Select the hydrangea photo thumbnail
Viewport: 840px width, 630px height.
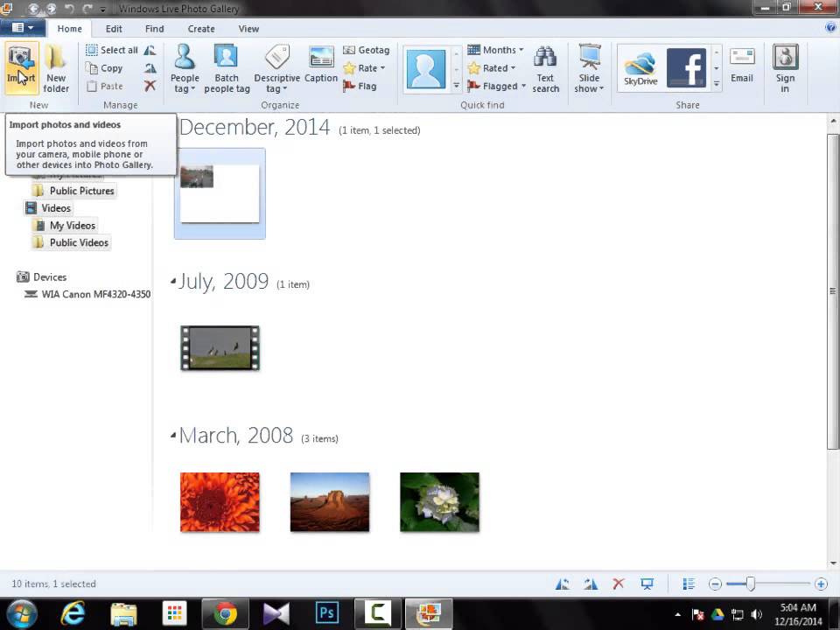click(x=439, y=502)
